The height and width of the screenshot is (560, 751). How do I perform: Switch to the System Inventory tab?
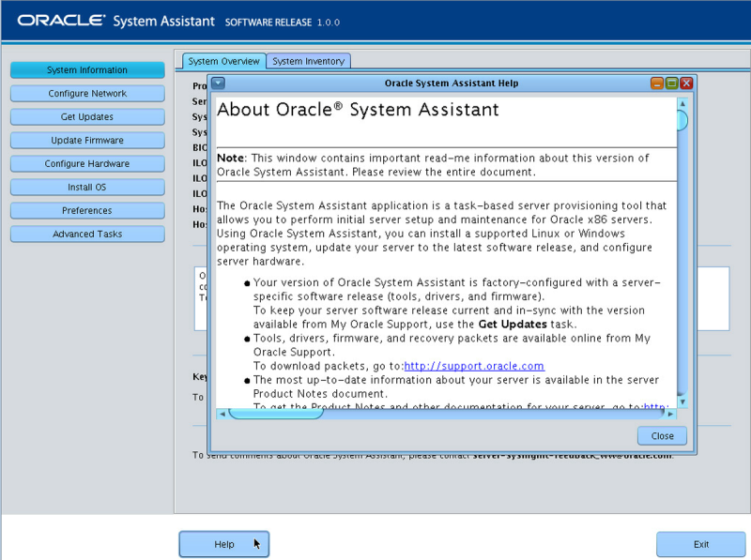[309, 61]
